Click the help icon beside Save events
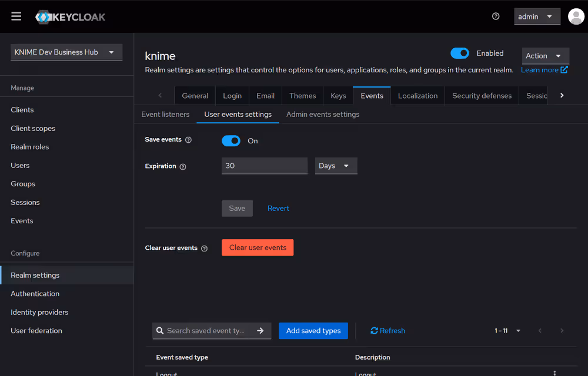 [x=188, y=140]
